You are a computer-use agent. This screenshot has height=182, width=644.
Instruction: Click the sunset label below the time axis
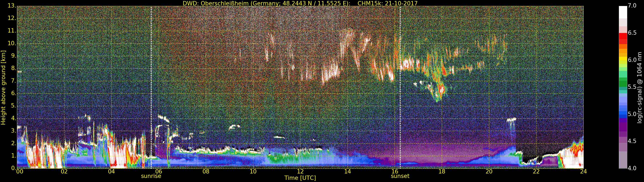click(400, 176)
